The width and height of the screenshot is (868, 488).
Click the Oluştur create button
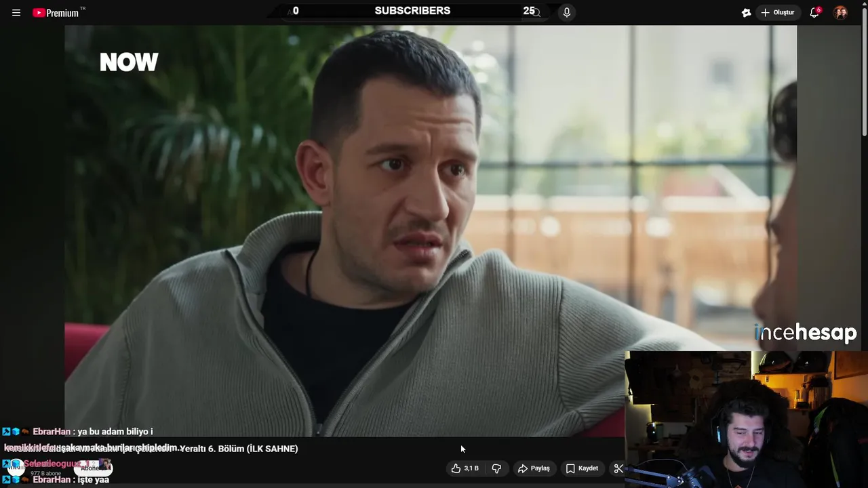(x=778, y=13)
